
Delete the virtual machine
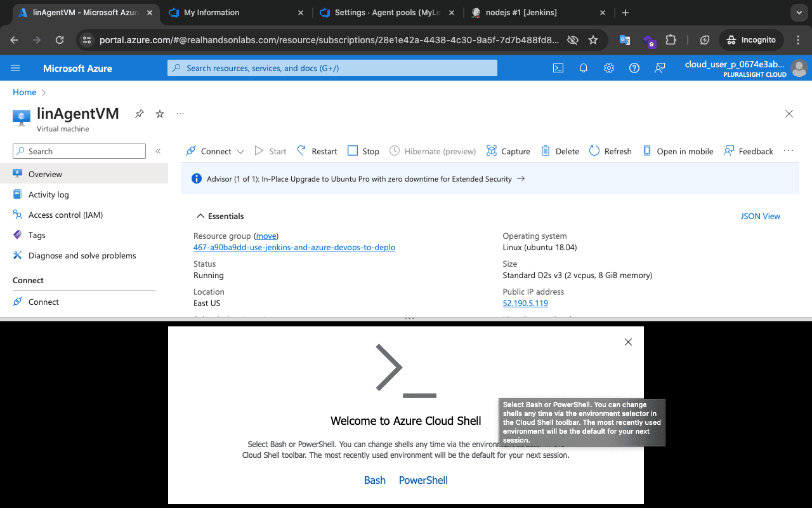coord(560,151)
